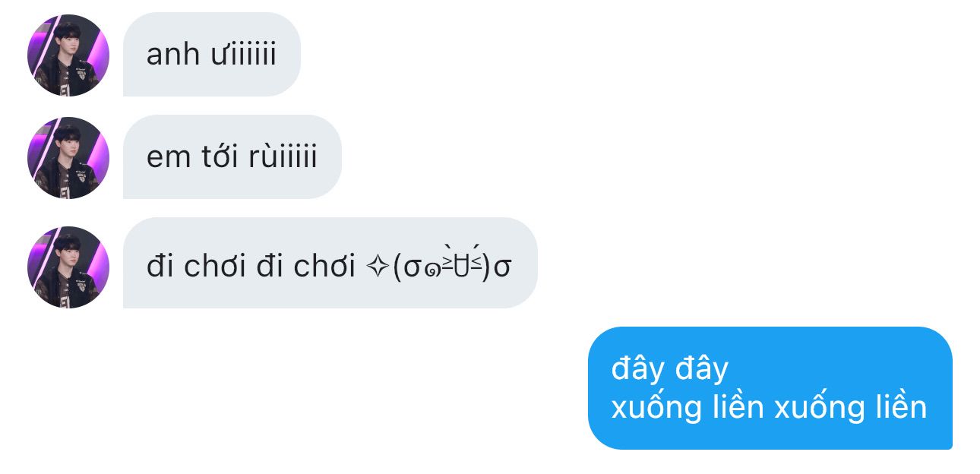Click the "đây đây" line in blue bubble
The width and height of the screenshot is (980, 474).
click(669, 369)
